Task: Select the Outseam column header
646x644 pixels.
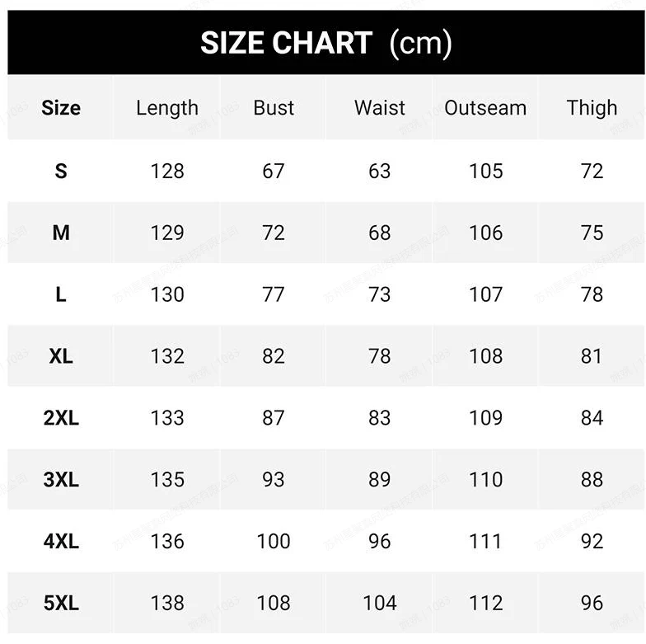Action: tap(485, 108)
